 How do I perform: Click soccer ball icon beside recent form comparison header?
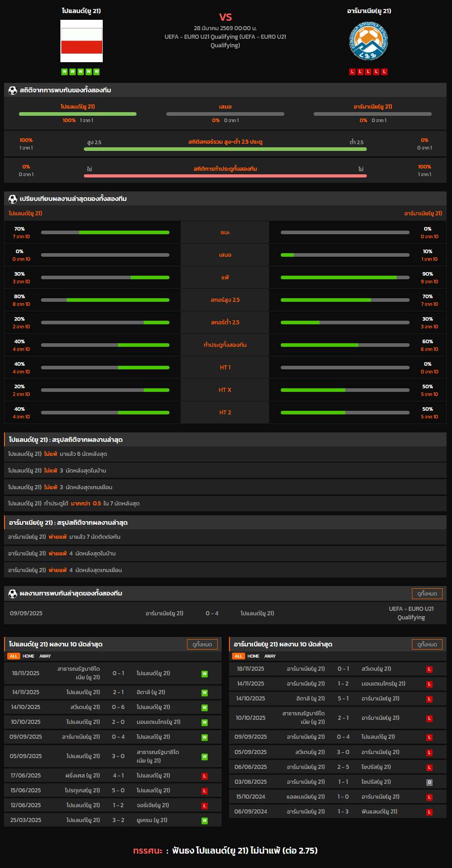[x=13, y=199]
